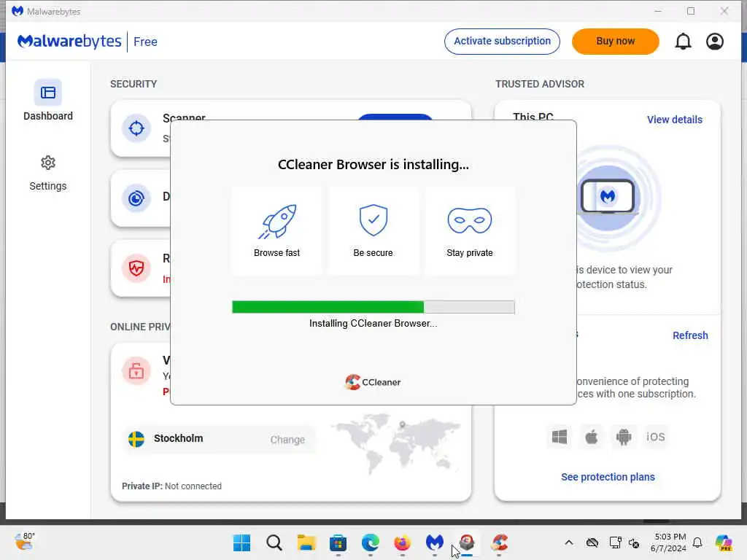Show hidden system tray icons

click(x=569, y=542)
